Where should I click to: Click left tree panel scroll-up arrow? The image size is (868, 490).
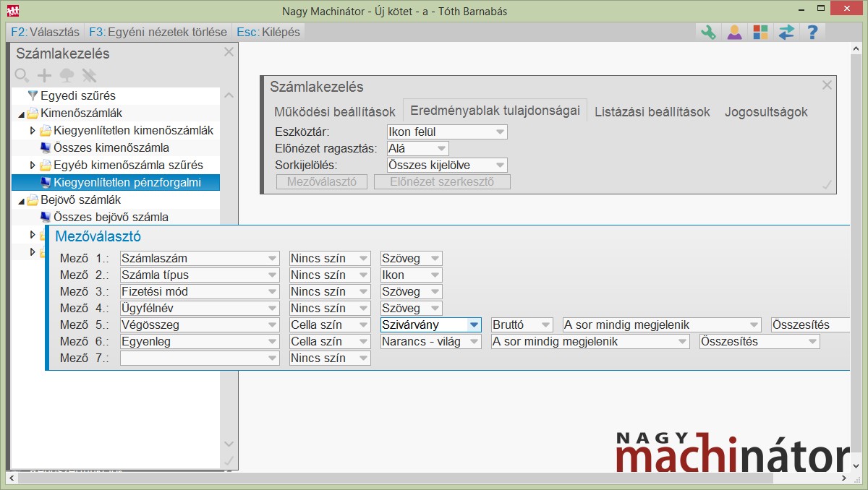pos(229,95)
